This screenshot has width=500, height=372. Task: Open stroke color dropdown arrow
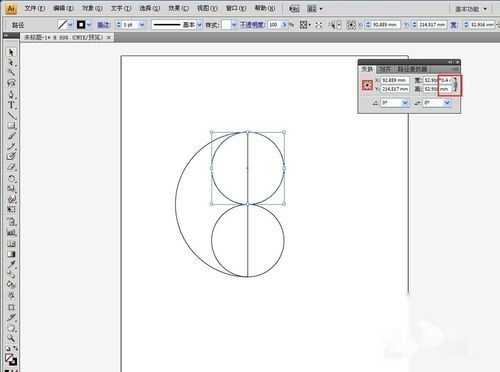(x=89, y=25)
